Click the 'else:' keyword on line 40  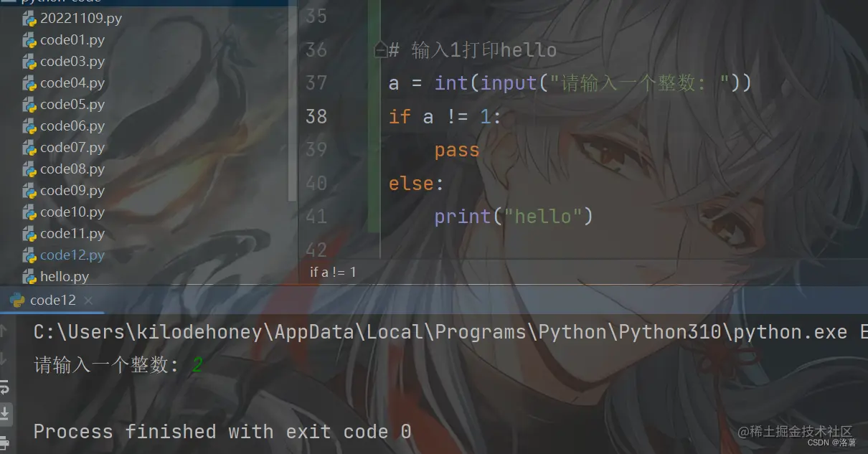tap(417, 183)
